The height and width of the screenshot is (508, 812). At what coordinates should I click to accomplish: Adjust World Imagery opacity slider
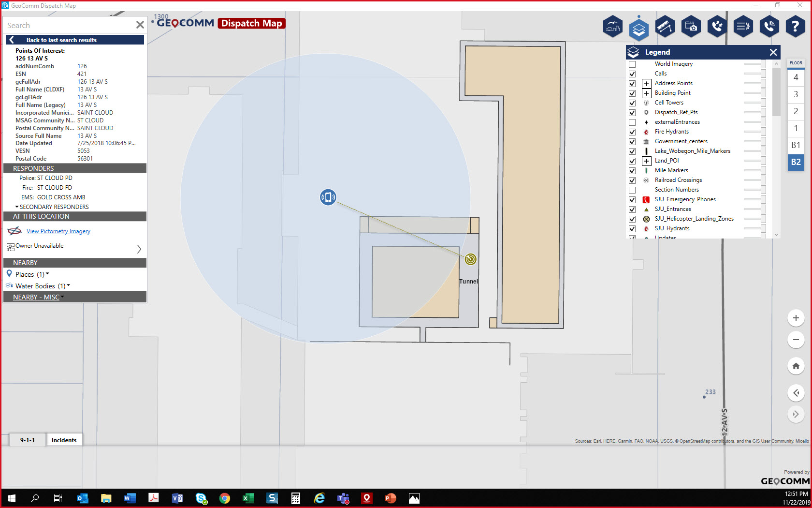pos(755,64)
